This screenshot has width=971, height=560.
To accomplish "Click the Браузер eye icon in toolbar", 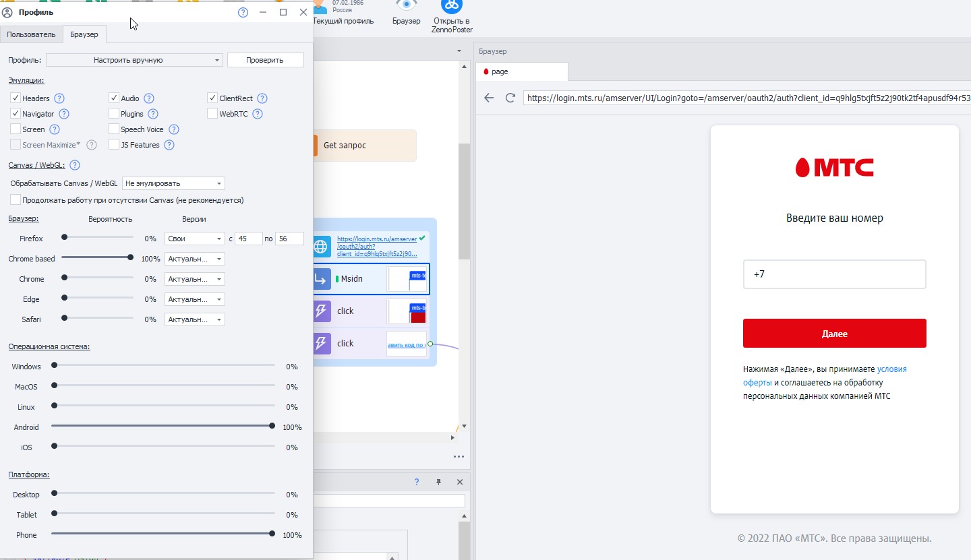I will [406, 6].
